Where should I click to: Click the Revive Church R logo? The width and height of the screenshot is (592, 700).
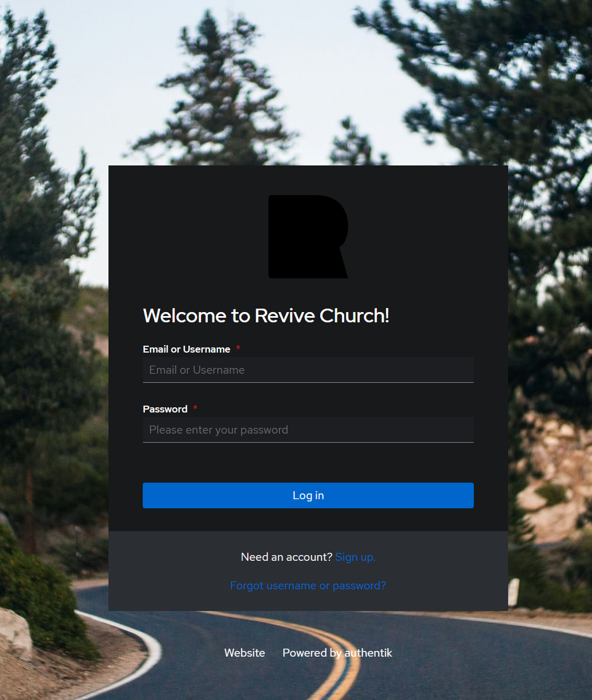(308, 237)
